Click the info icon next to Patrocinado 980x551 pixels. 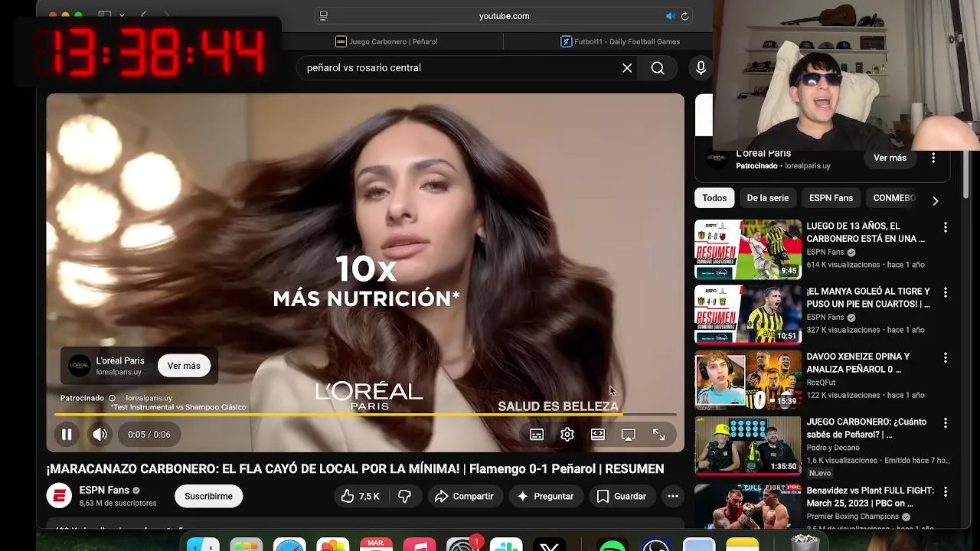point(112,398)
